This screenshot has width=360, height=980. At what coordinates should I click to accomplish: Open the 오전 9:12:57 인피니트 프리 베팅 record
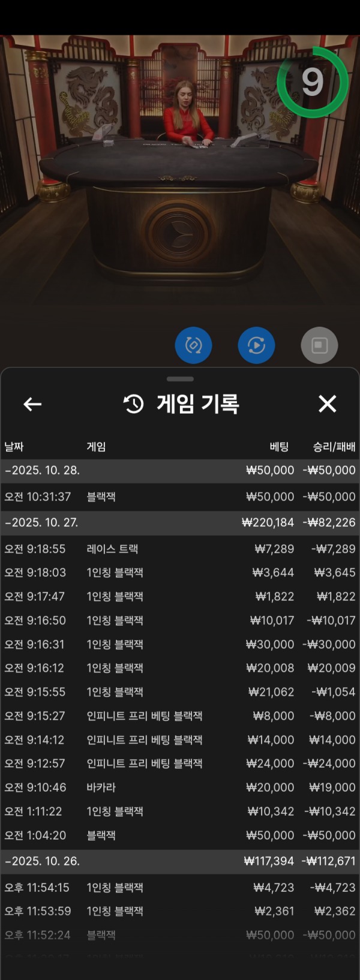pyautogui.click(x=180, y=764)
